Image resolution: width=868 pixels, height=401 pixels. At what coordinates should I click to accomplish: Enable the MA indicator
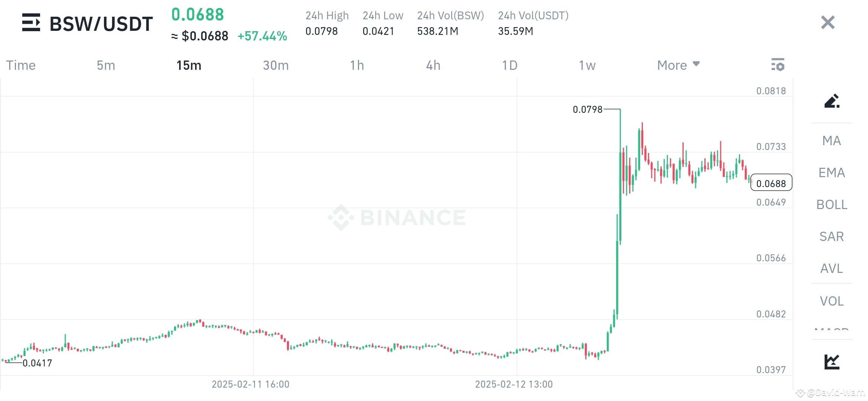831,141
